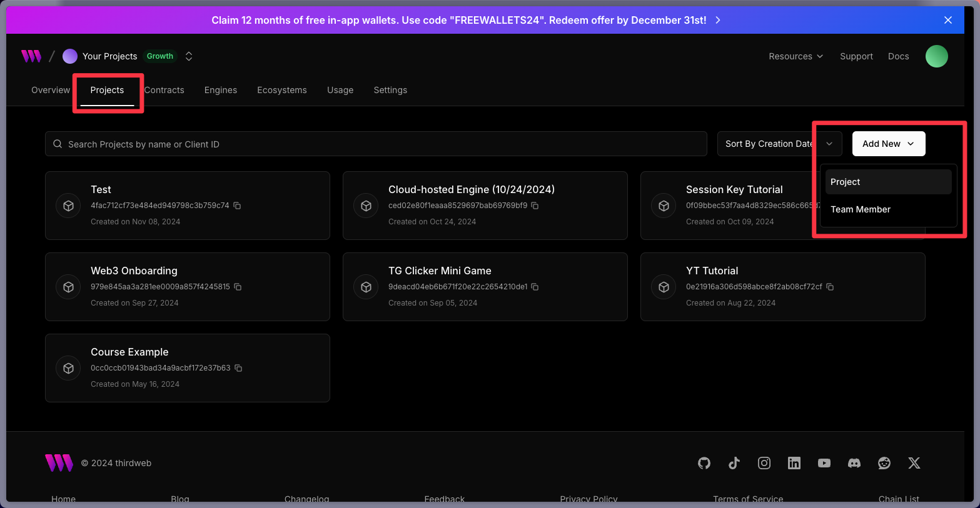Open the Instagram icon in the footer

(x=764, y=463)
